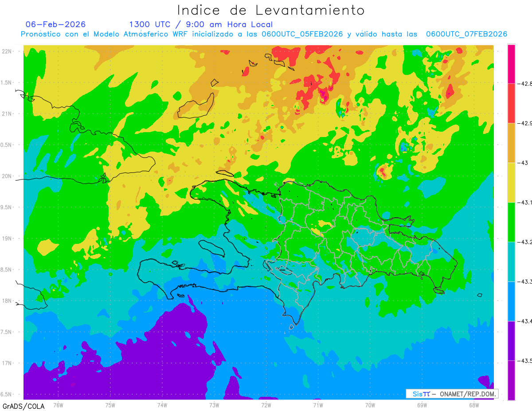Click the '69W' longitude label
This screenshot has width=532, height=411.
(422, 405)
